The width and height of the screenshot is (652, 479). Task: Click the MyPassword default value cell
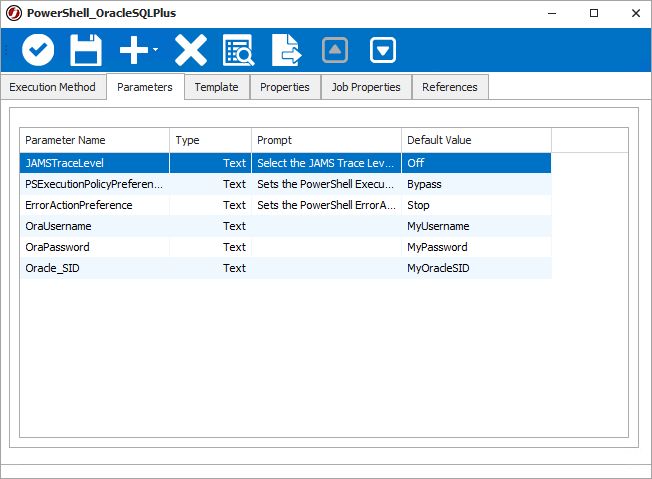click(x=477, y=247)
